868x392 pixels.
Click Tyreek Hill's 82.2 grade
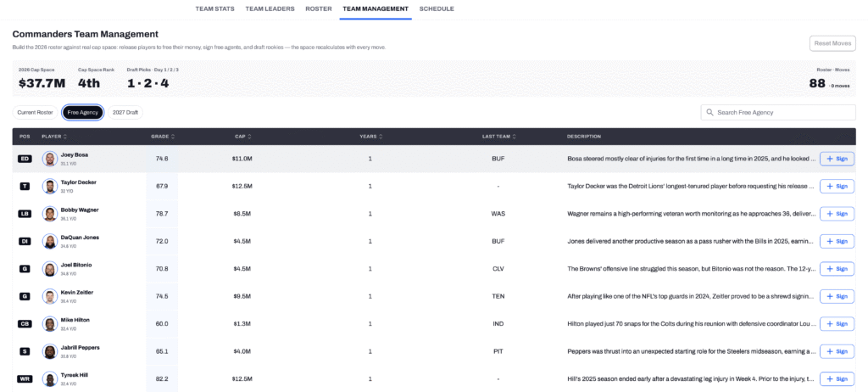pyautogui.click(x=162, y=378)
